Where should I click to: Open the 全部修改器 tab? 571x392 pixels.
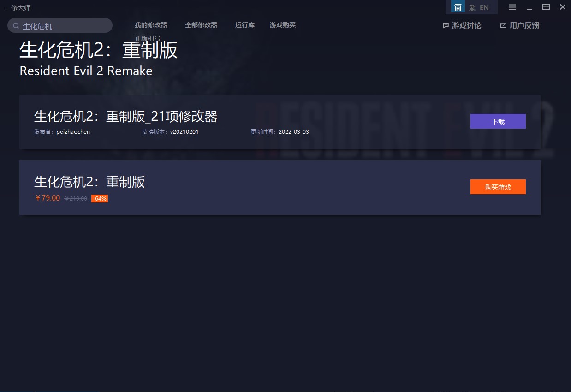201,25
